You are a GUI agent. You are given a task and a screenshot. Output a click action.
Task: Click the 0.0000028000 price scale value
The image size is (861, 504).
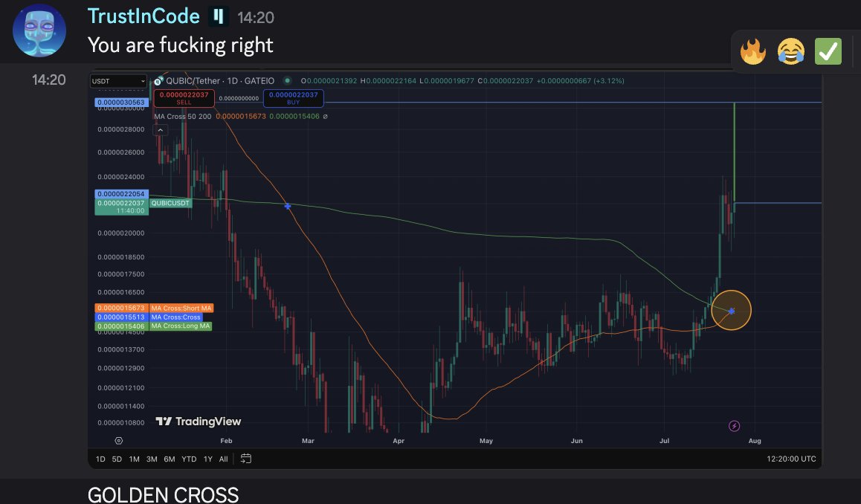120,129
